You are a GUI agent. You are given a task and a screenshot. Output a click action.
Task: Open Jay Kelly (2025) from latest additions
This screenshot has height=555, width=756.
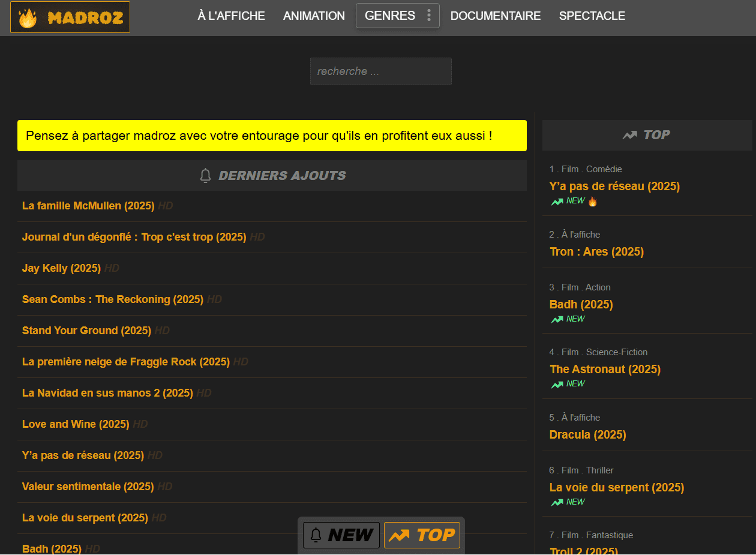(61, 268)
